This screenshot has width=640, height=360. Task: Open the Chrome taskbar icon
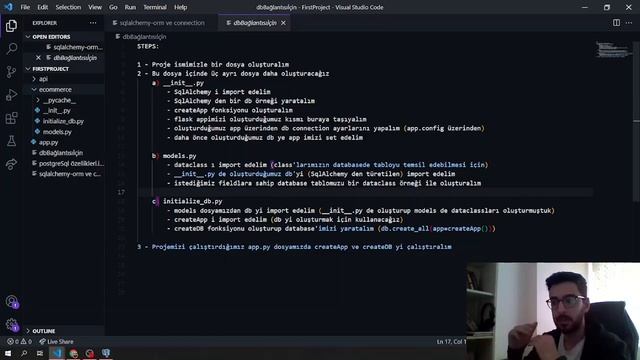(x=73, y=353)
